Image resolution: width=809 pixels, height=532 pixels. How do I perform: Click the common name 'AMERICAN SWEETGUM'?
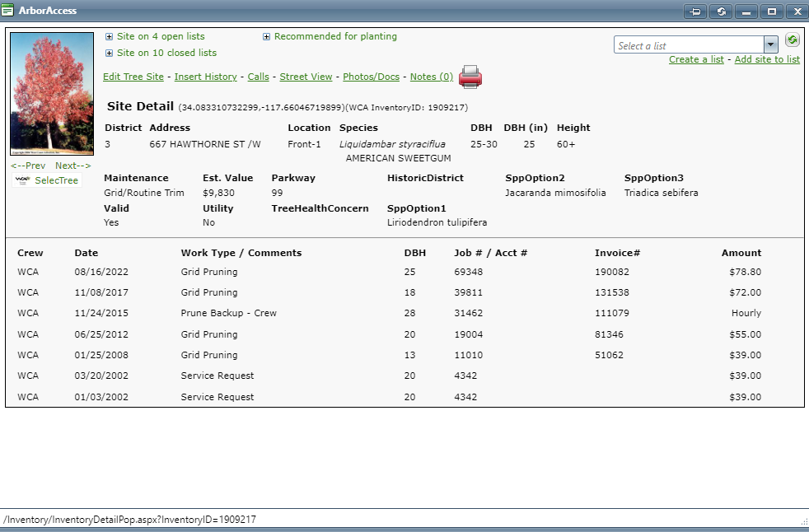[x=398, y=158]
